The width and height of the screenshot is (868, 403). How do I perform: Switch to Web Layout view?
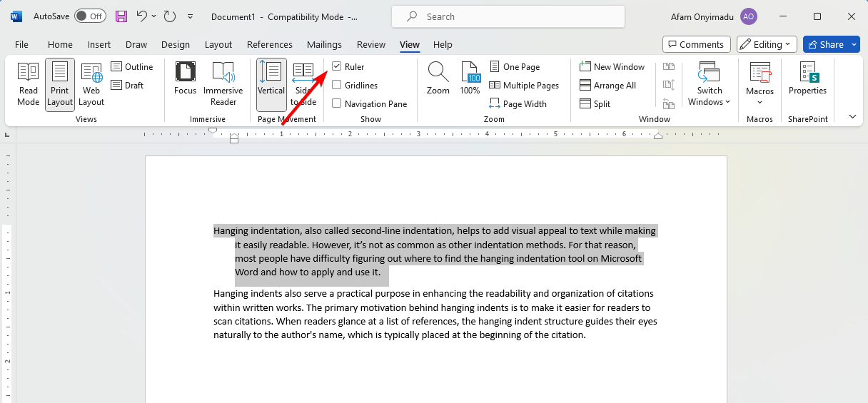tap(91, 83)
